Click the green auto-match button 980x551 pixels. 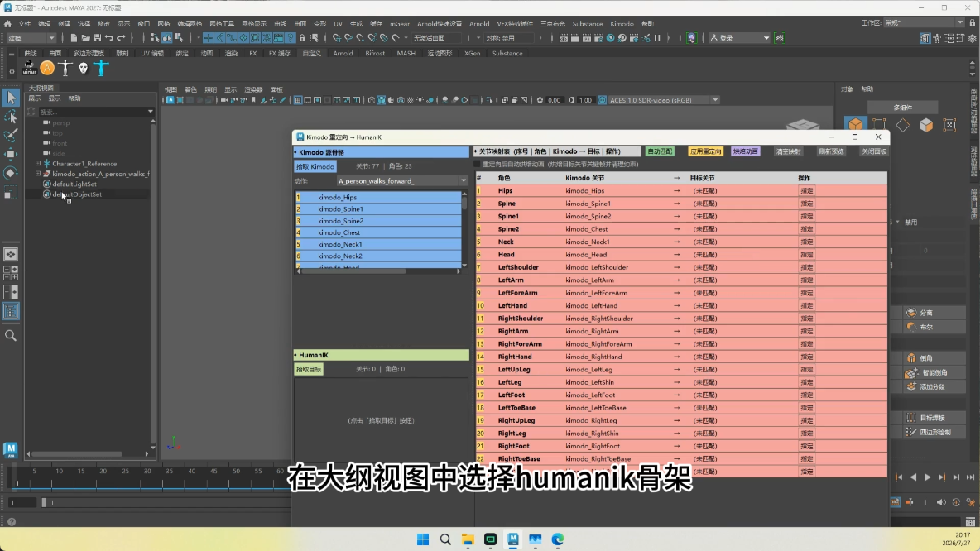[660, 151]
